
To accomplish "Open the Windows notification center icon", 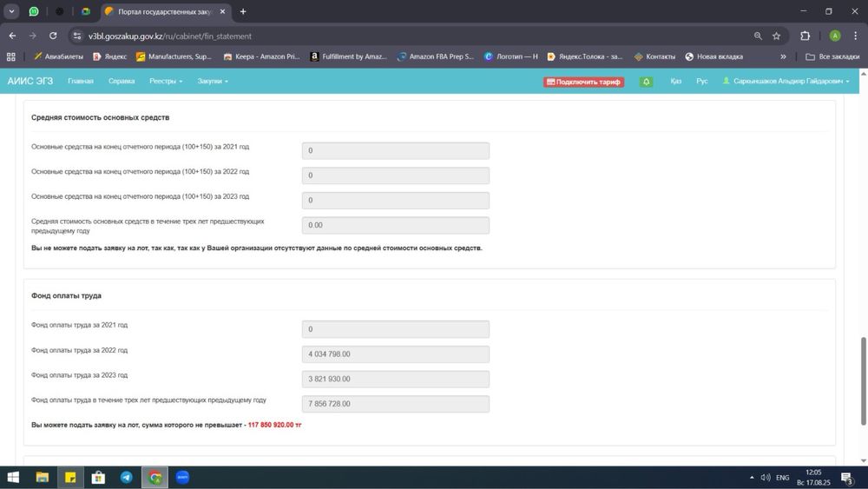I will (x=847, y=478).
